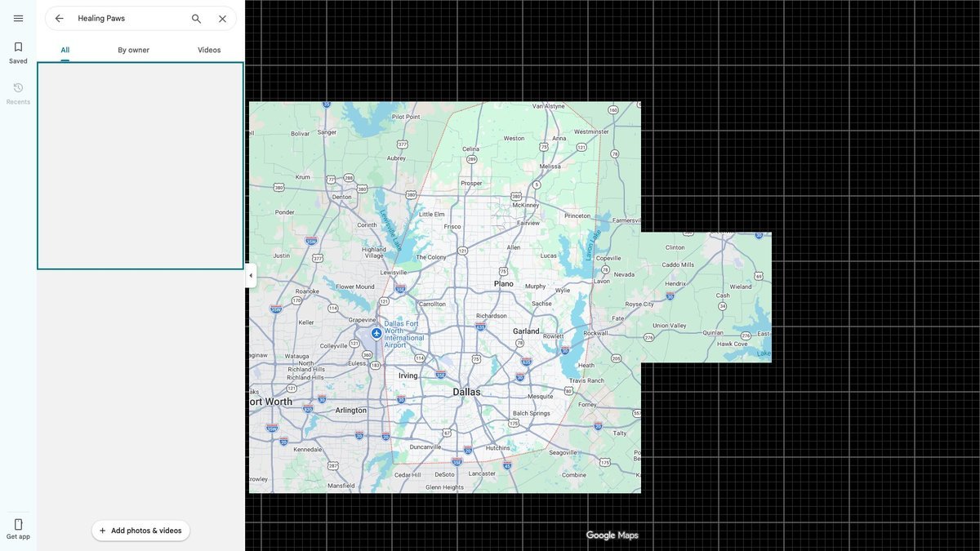Click the Lewisville label on map
980x551 pixels.
[x=394, y=272]
